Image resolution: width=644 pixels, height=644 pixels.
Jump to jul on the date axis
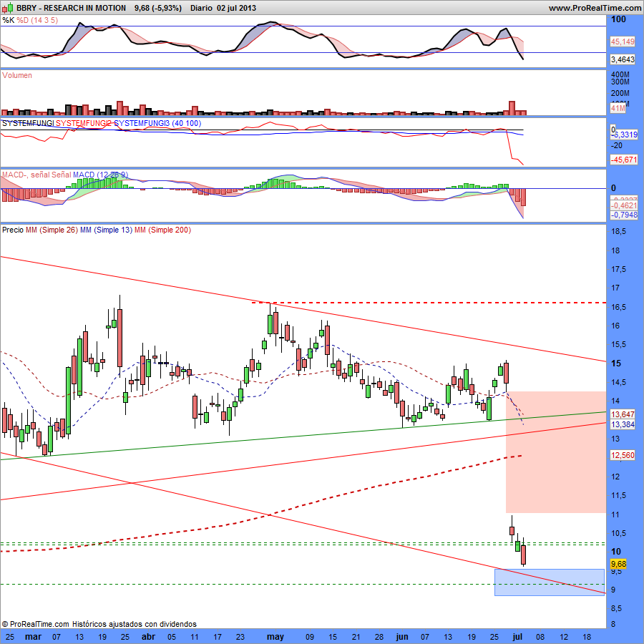click(x=517, y=637)
